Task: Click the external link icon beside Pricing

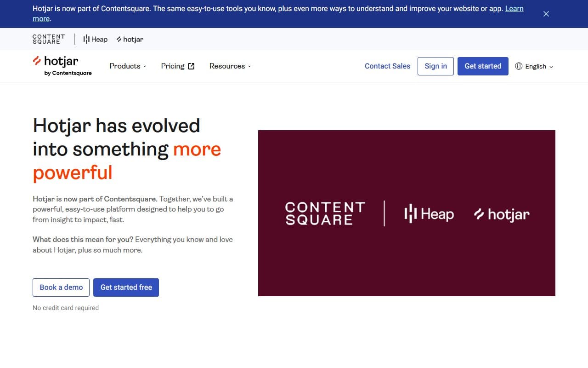Action: pos(191,66)
